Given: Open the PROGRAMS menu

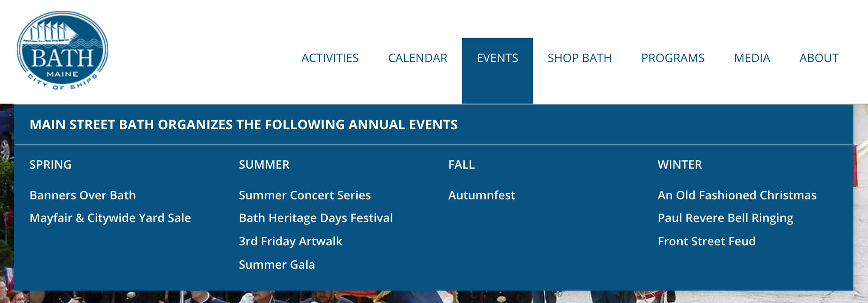Looking at the screenshot, I should click(673, 58).
